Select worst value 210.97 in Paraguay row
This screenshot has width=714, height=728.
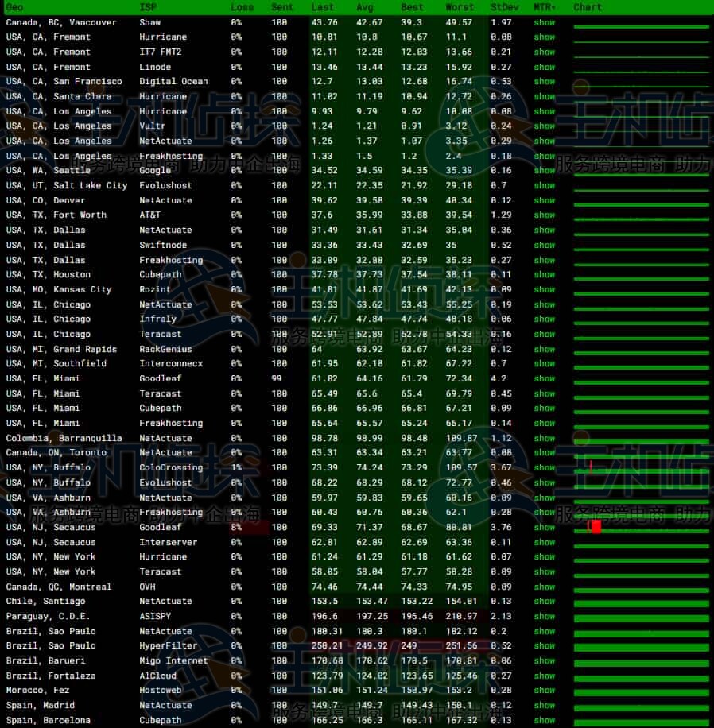(461, 616)
